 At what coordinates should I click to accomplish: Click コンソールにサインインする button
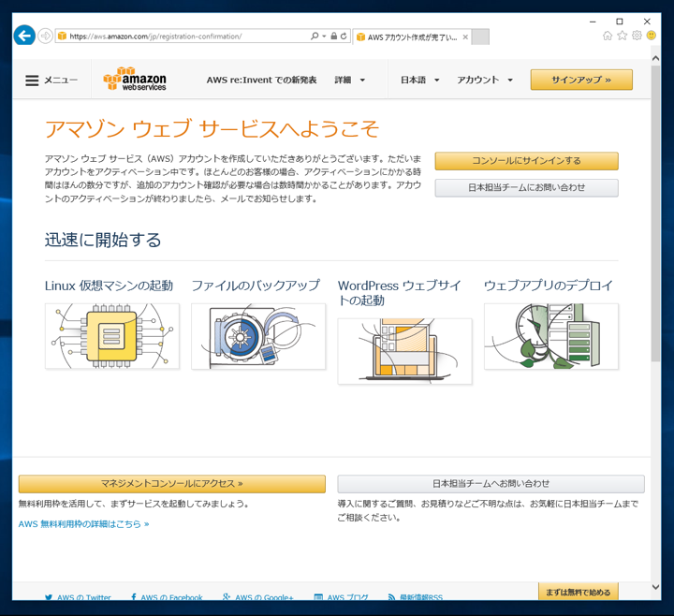tap(526, 161)
